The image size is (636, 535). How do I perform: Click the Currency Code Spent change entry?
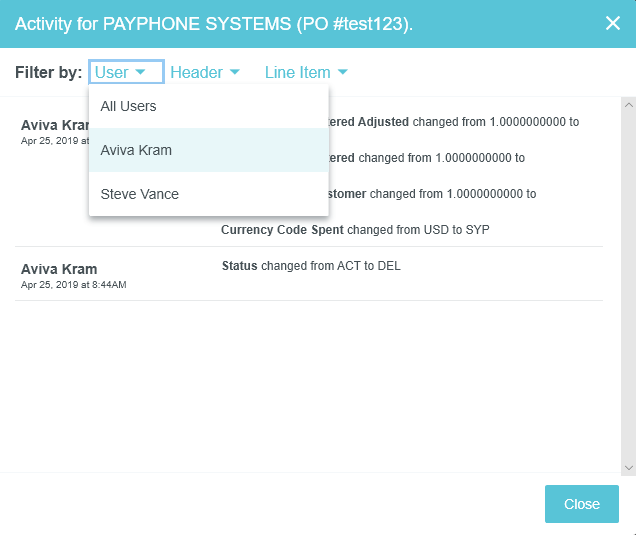pyautogui.click(x=355, y=230)
